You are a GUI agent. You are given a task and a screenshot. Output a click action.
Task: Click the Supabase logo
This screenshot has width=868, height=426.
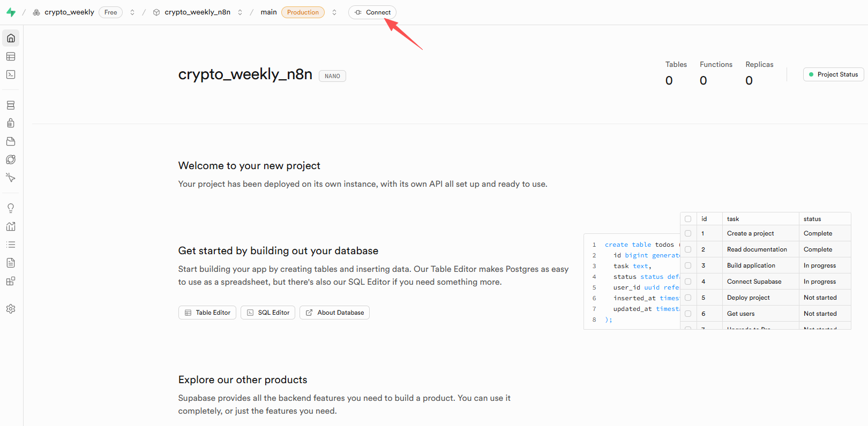[x=11, y=12]
